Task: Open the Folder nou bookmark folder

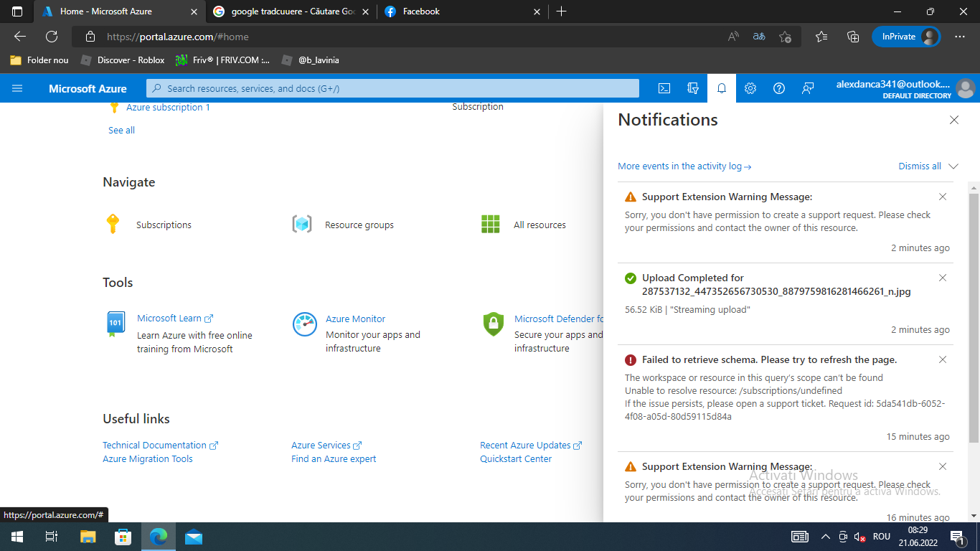Action: click(39, 60)
